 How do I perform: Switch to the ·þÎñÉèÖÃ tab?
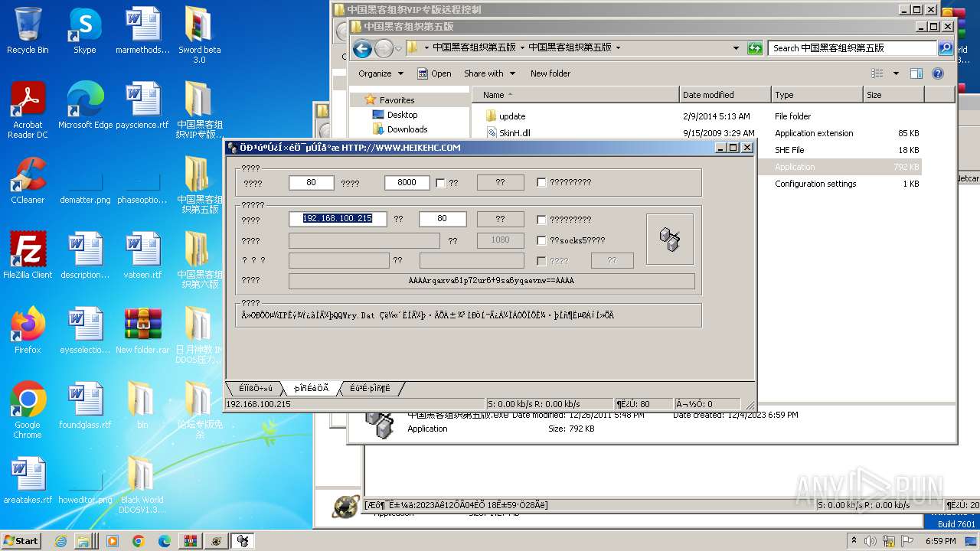[311, 389]
